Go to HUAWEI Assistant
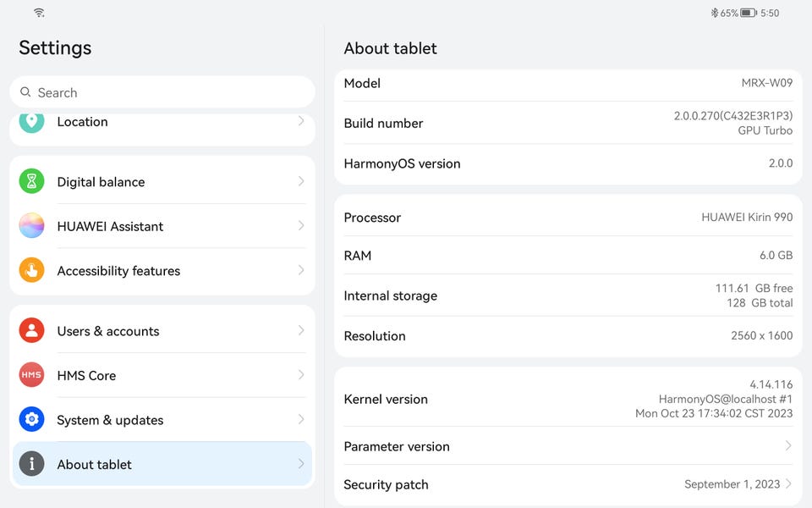812x508 pixels. pos(162,225)
